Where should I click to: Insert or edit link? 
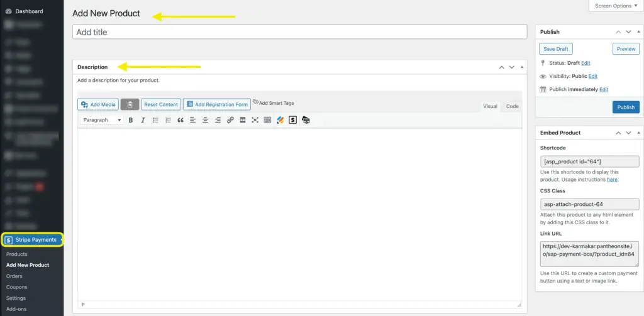(x=230, y=120)
